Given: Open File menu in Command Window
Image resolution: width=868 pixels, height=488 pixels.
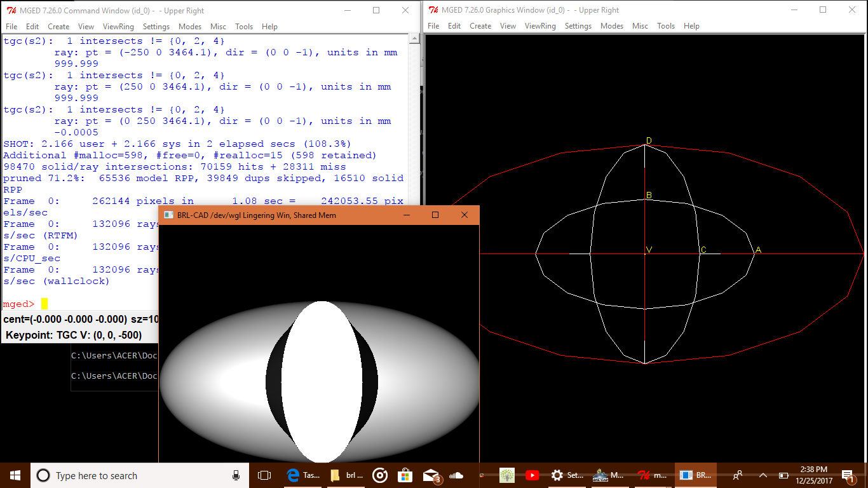Looking at the screenshot, I should click(11, 27).
